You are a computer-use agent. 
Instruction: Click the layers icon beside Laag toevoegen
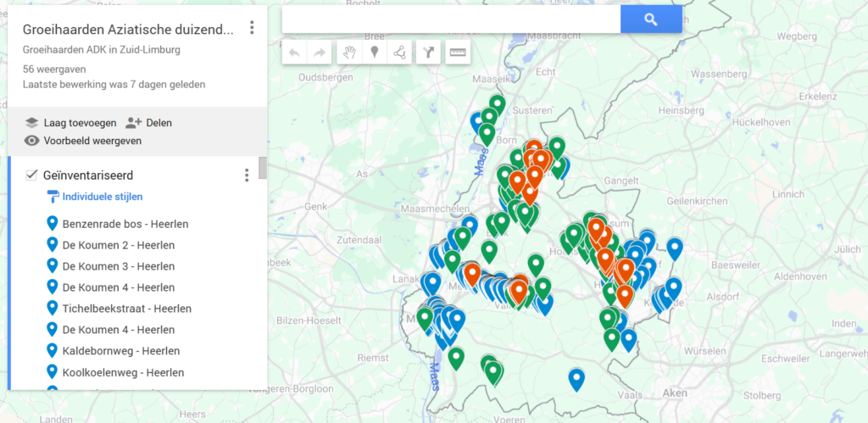32,123
